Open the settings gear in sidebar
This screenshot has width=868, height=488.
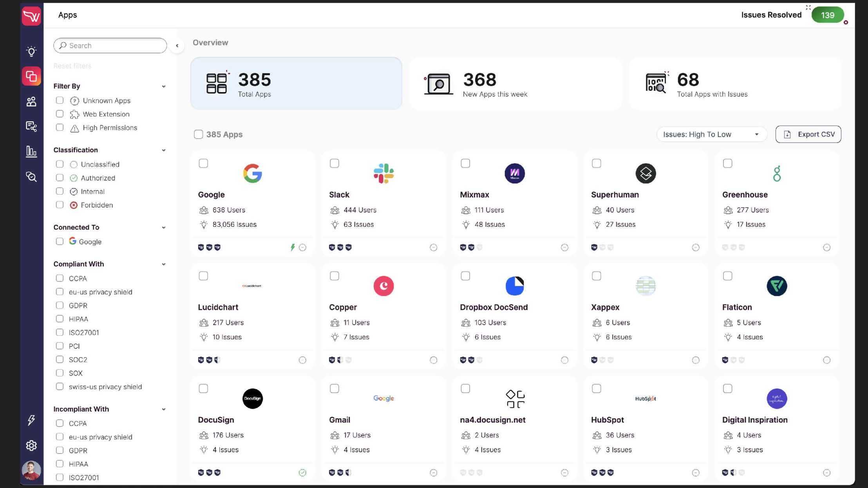coord(31,445)
